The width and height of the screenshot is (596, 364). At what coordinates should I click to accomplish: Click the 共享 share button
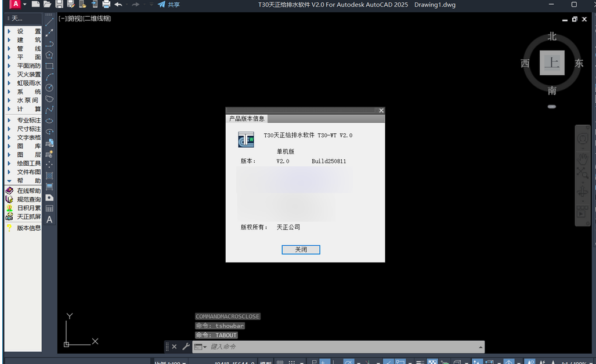pyautogui.click(x=169, y=5)
